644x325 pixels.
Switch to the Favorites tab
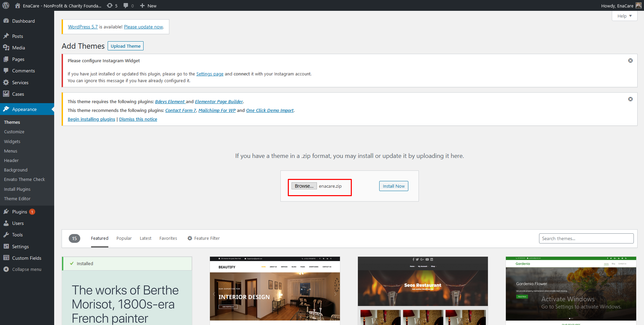[168, 238]
